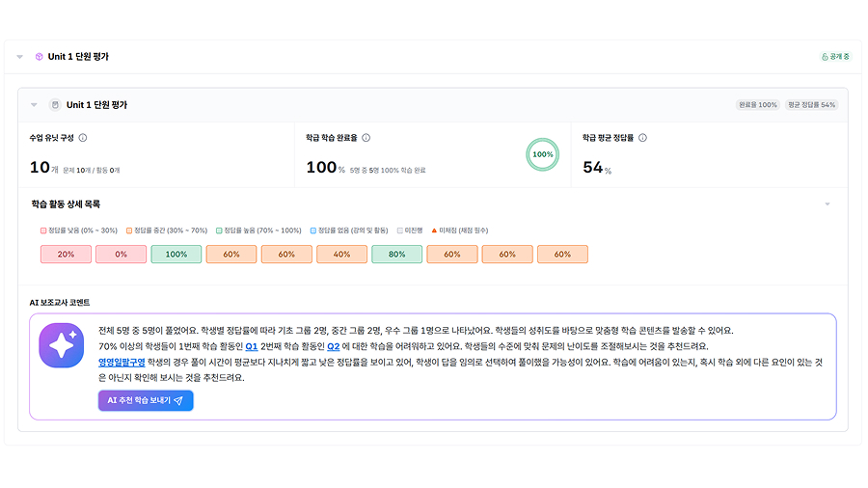The height and width of the screenshot is (488, 868).
Task: Click the AI sparkle assistant icon
Action: pos(62,344)
